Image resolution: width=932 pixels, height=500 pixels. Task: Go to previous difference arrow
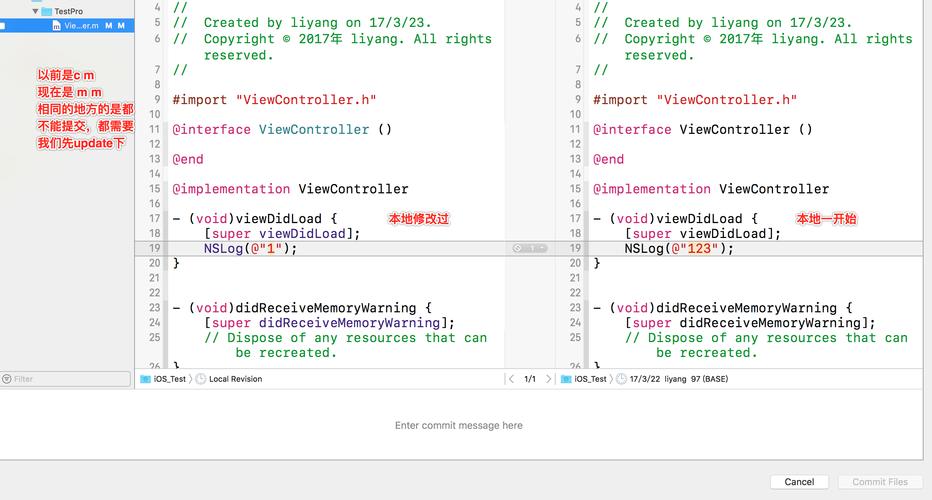(x=511, y=379)
